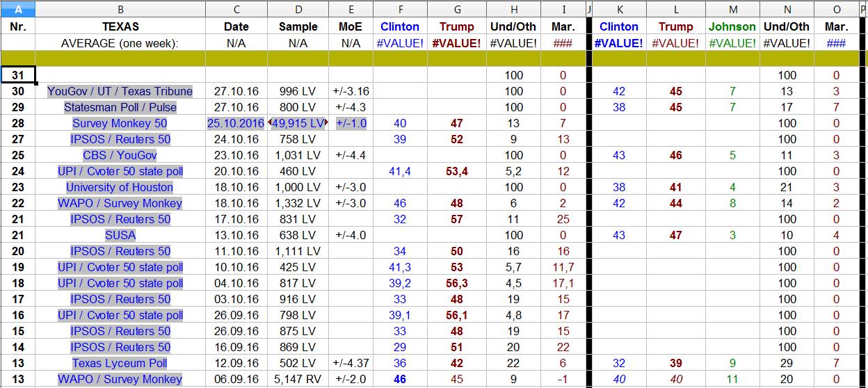Select the Clinton value '39,1'
868x388 pixels.
[x=400, y=315]
